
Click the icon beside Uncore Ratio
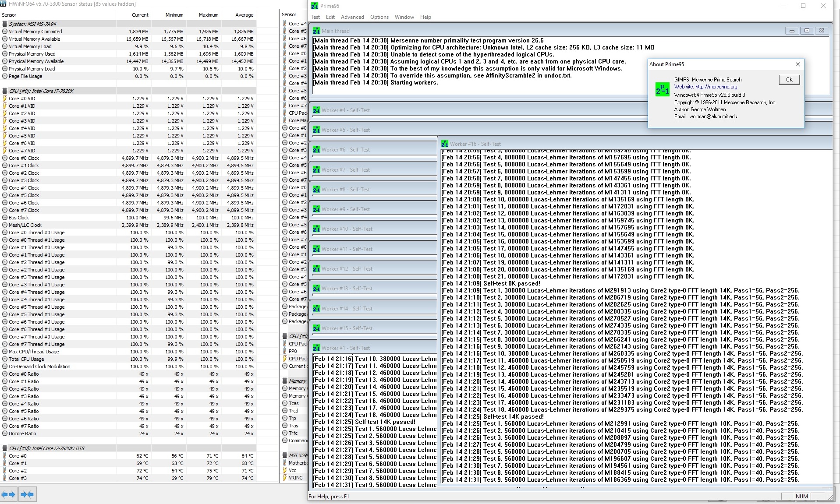pyautogui.click(x=5, y=434)
